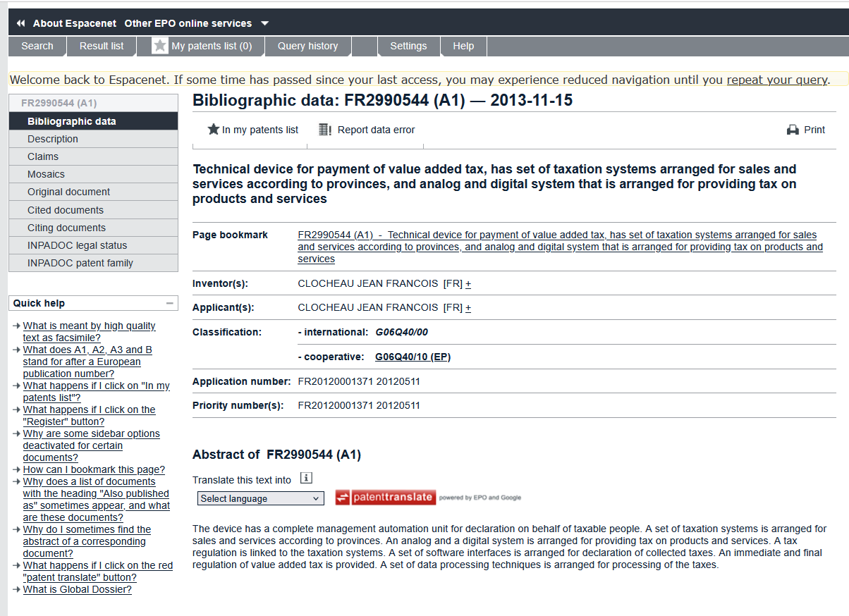Click the G06Q40/10 (EP) classification link
The height and width of the screenshot is (616, 849).
tap(413, 357)
